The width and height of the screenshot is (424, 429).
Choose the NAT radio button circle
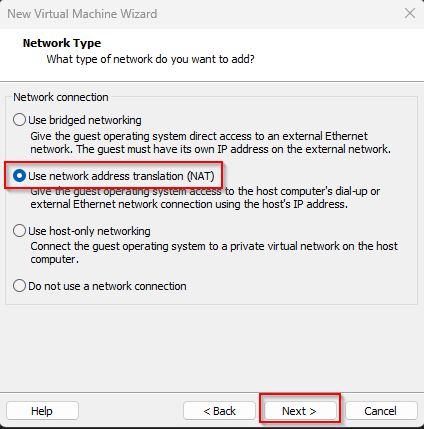(x=19, y=176)
